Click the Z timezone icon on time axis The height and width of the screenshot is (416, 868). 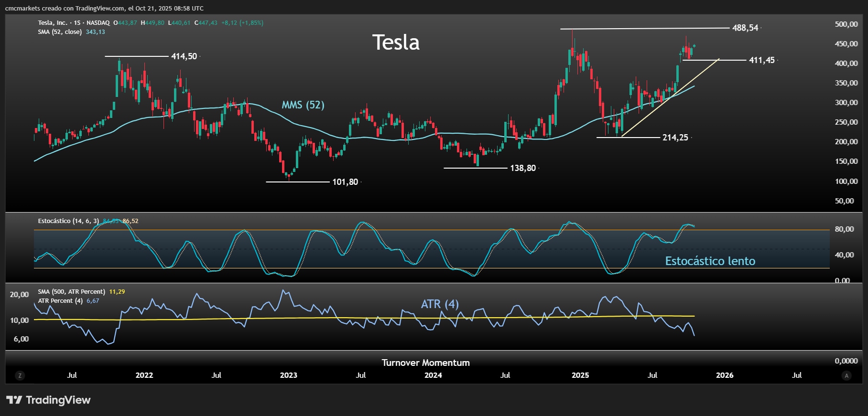(20, 376)
